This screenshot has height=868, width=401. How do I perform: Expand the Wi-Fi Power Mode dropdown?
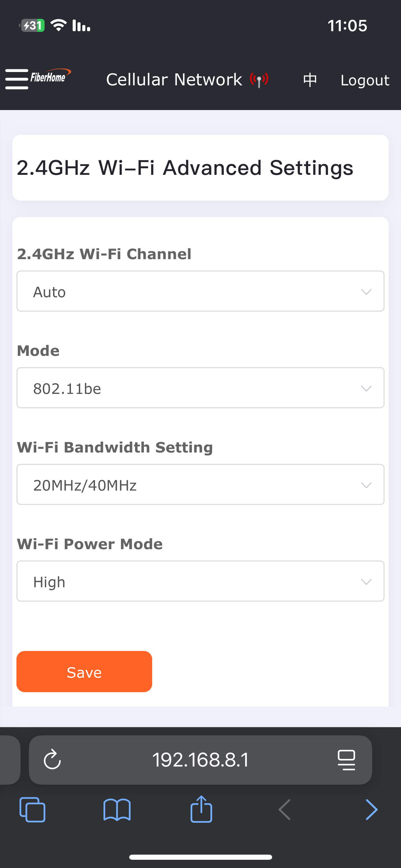pos(200,581)
